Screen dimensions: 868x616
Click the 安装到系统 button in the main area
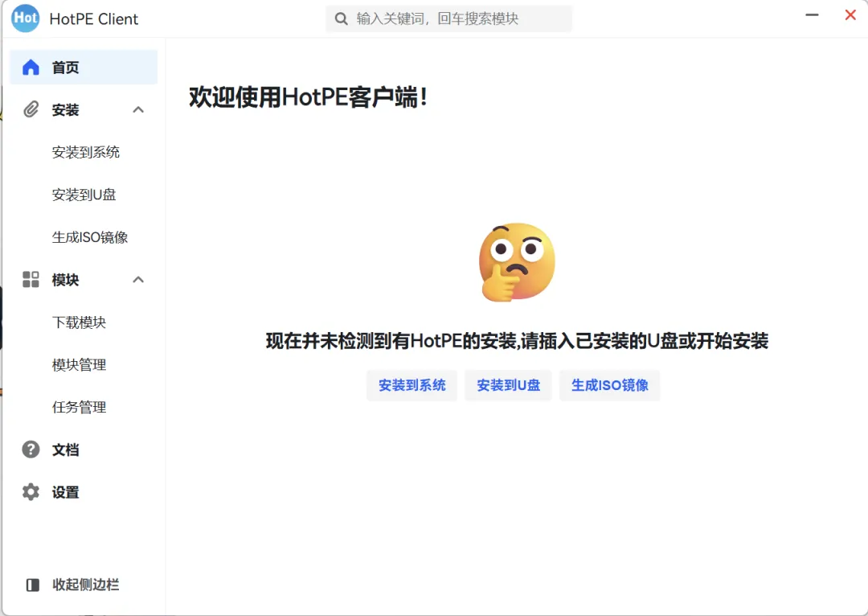[x=411, y=385]
